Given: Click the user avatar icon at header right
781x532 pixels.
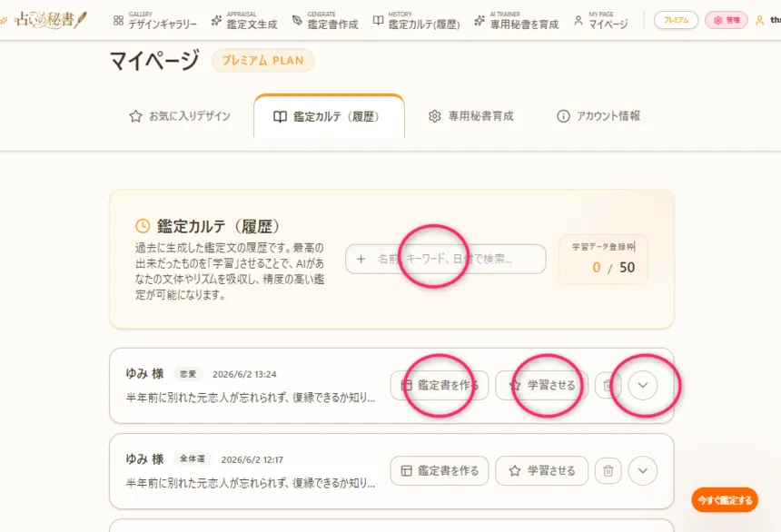Looking at the screenshot, I should point(759,20).
